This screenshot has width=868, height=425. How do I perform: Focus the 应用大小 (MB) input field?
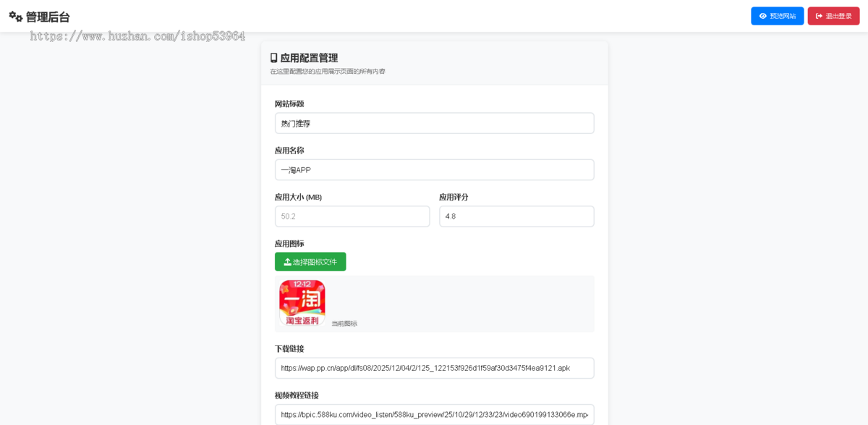(352, 216)
